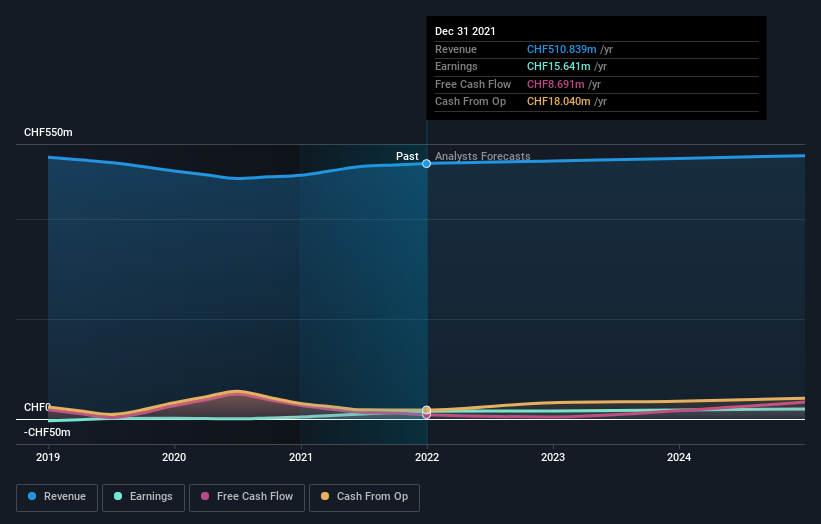Click the tooltip Earnings row label

point(456,66)
